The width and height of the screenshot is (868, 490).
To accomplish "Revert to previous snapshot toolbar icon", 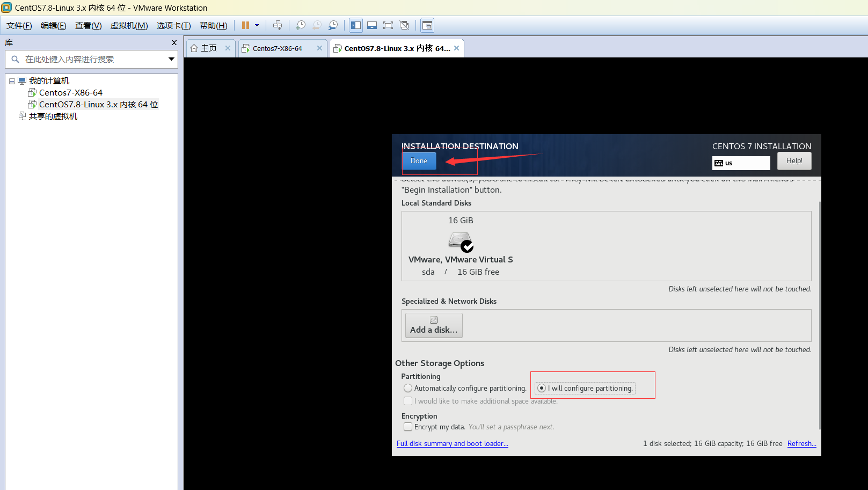I will click(x=317, y=25).
